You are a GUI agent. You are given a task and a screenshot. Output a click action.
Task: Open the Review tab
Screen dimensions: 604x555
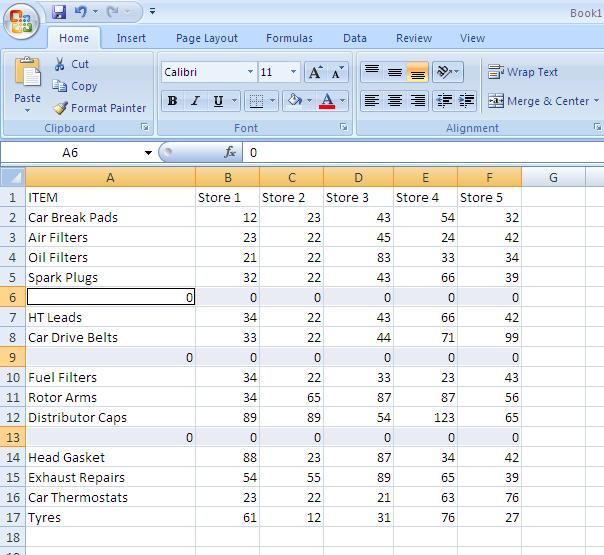tap(414, 38)
